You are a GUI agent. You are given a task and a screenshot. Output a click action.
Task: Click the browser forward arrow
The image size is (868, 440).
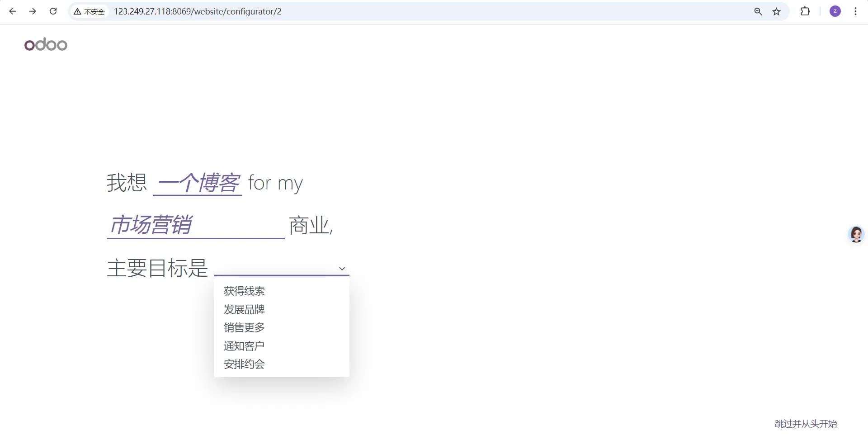click(33, 11)
